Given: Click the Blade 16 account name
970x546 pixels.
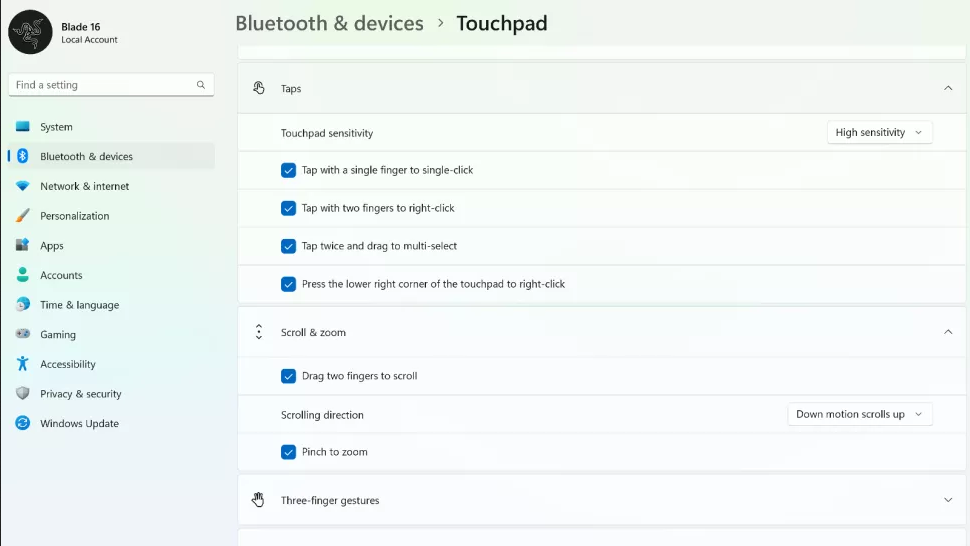Looking at the screenshot, I should tap(80, 27).
